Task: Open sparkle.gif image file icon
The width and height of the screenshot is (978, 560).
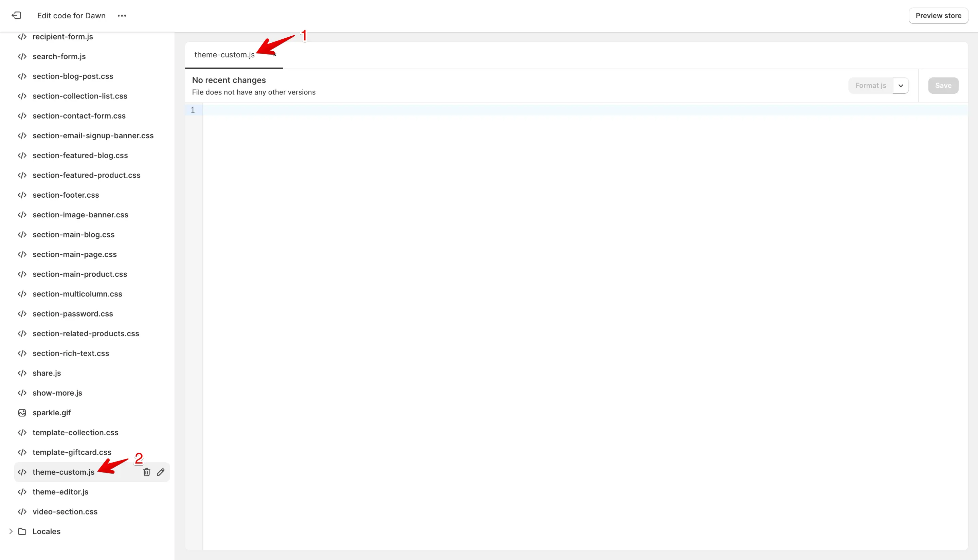Action: coord(22,412)
